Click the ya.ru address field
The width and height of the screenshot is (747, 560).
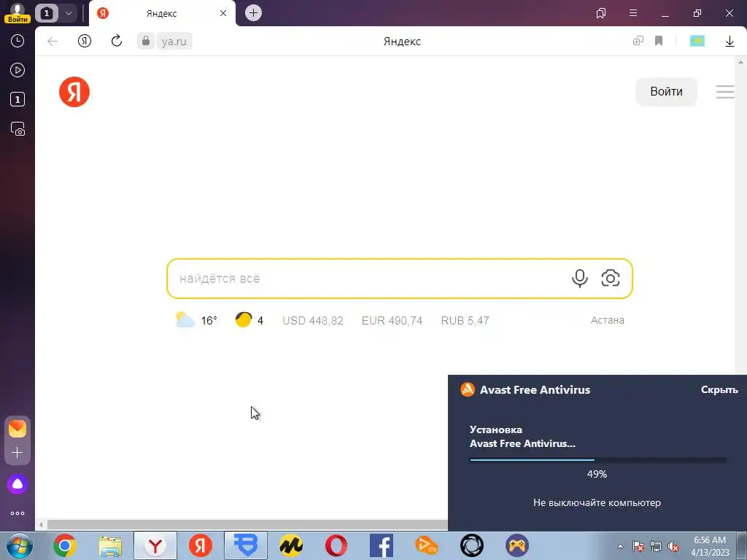[174, 42]
